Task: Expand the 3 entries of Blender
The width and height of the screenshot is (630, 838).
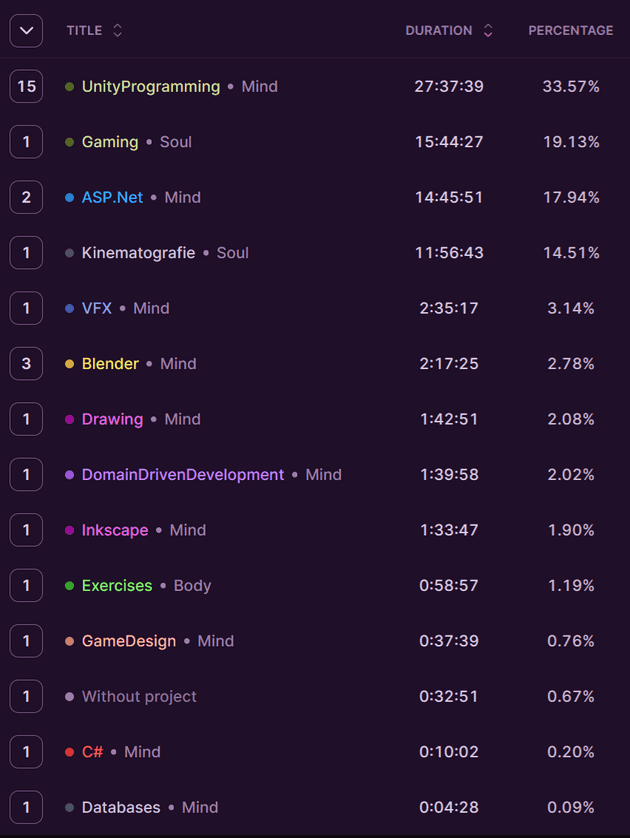Action: (26, 363)
